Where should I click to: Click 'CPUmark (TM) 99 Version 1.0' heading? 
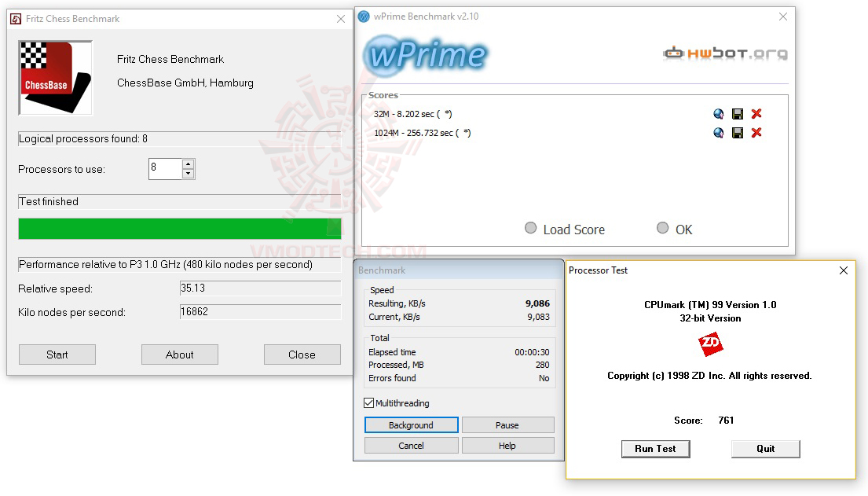pos(710,305)
